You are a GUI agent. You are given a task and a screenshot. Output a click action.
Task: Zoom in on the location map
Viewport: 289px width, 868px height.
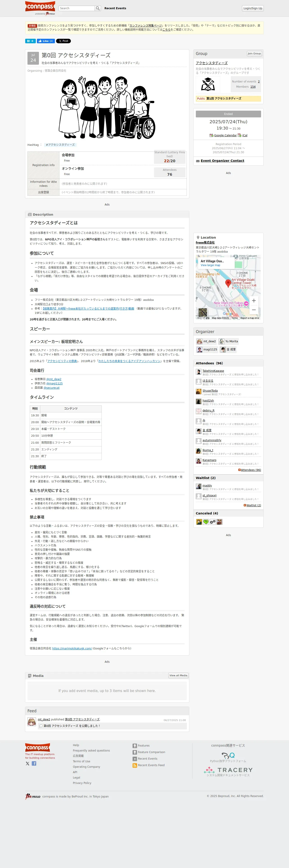point(254,301)
